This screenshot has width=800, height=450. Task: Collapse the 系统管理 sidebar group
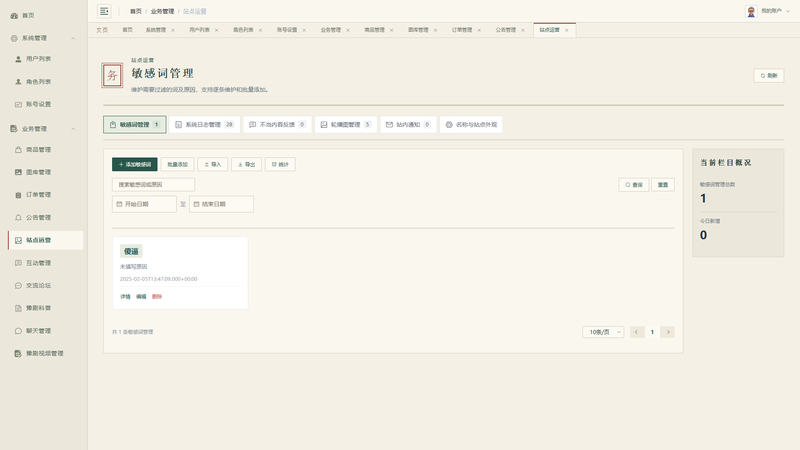(73, 38)
